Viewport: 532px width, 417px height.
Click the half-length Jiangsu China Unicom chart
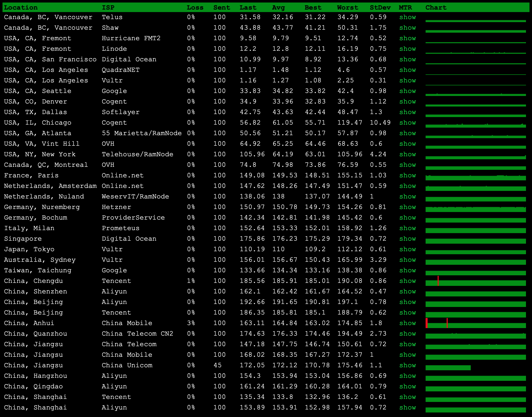[448, 368]
